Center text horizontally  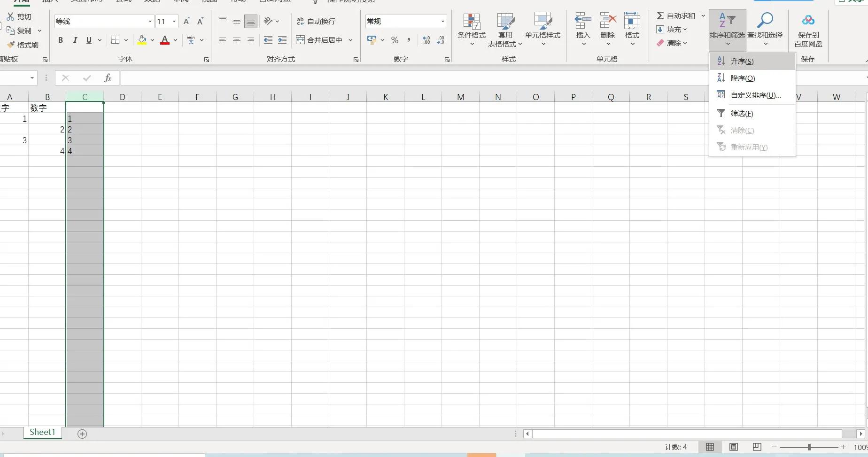tap(237, 40)
